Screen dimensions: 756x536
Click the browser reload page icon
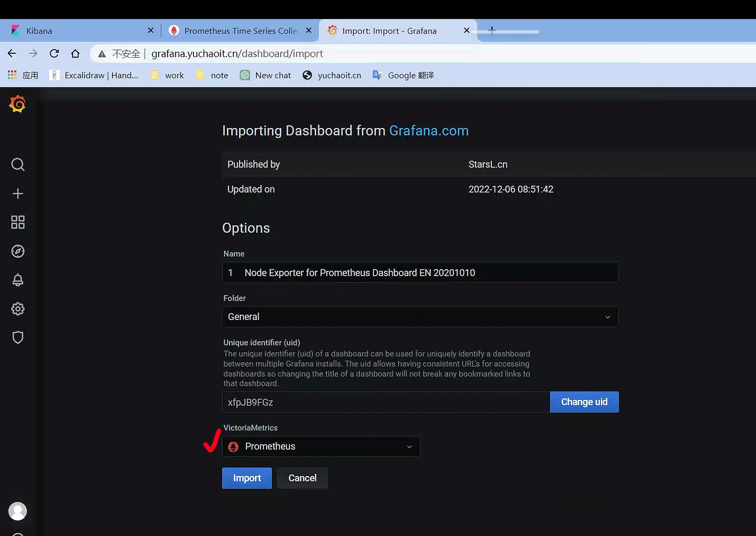(54, 54)
